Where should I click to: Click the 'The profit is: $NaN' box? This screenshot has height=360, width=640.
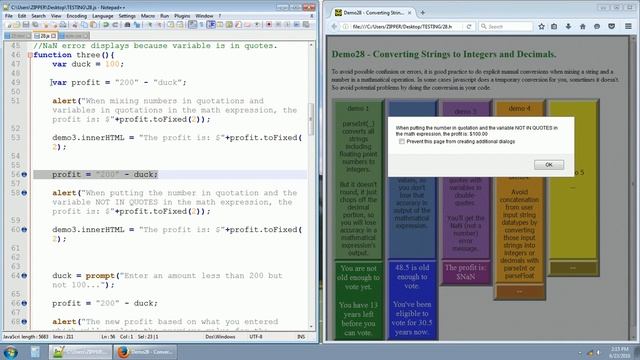[466, 272]
